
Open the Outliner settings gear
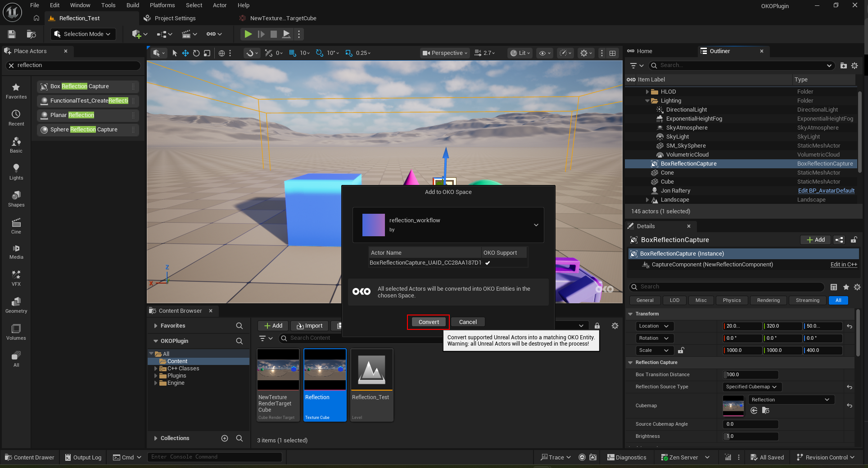click(x=854, y=66)
